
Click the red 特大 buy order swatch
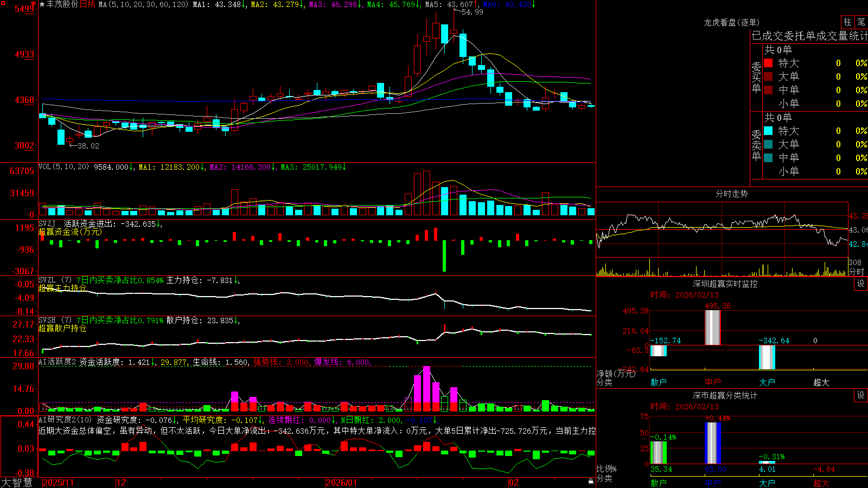click(x=768, y=63)
